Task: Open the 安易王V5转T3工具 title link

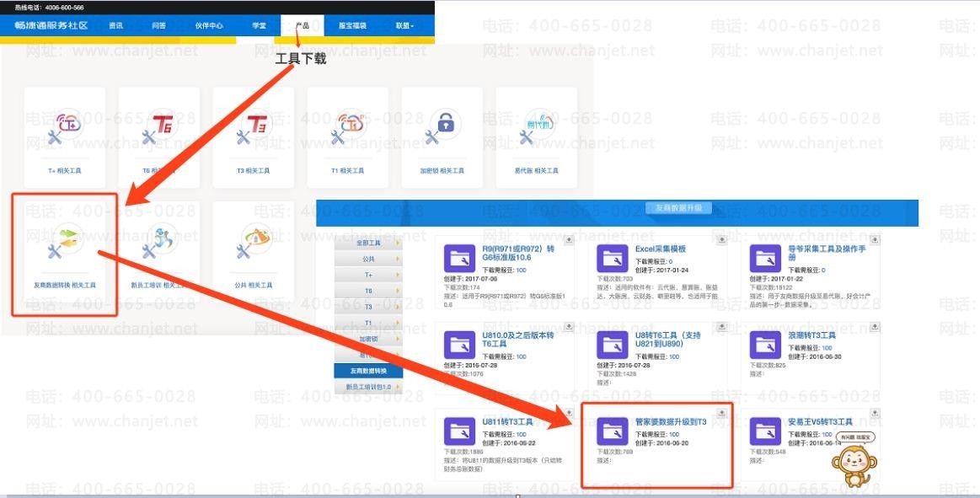Action: pos(820,422)
